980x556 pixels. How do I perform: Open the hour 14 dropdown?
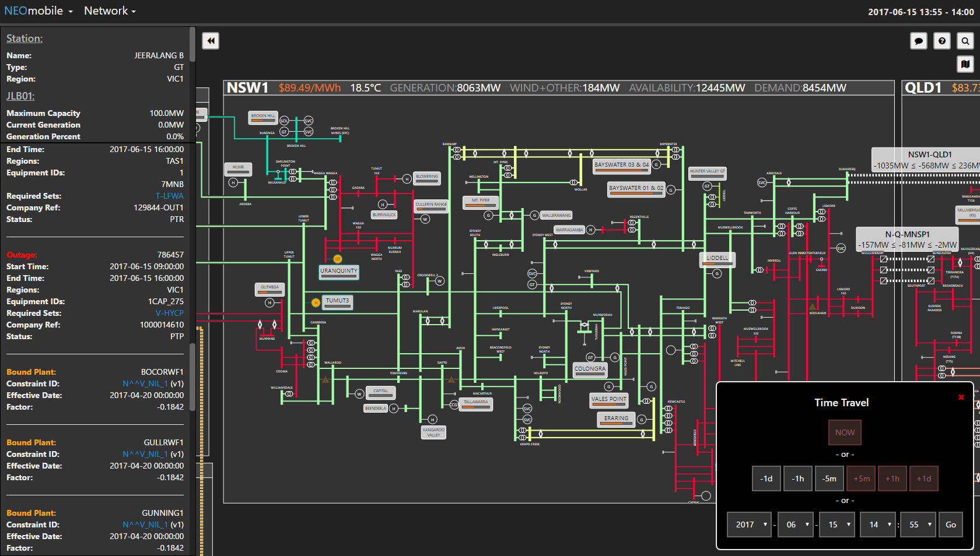(x=878, y=525)
